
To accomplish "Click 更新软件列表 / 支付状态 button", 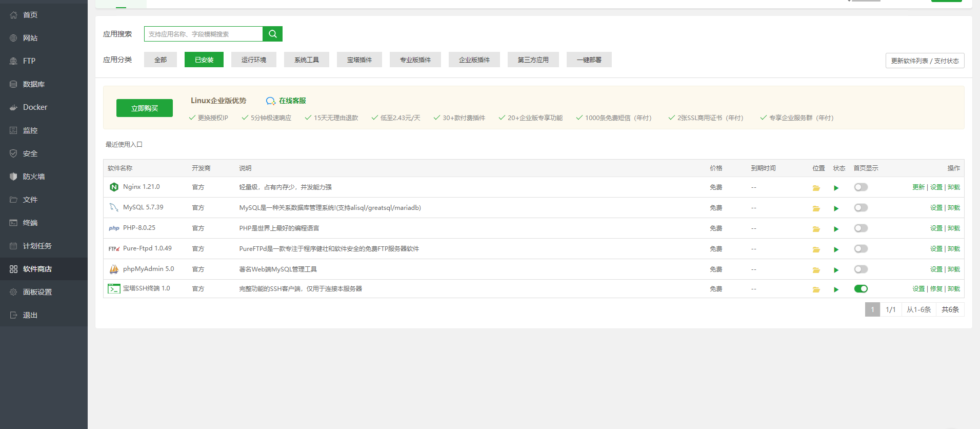I will click(925, 61).
